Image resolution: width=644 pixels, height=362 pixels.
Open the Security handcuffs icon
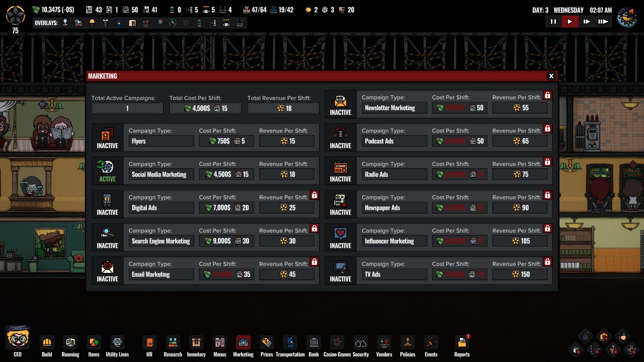tap(361, 343)
